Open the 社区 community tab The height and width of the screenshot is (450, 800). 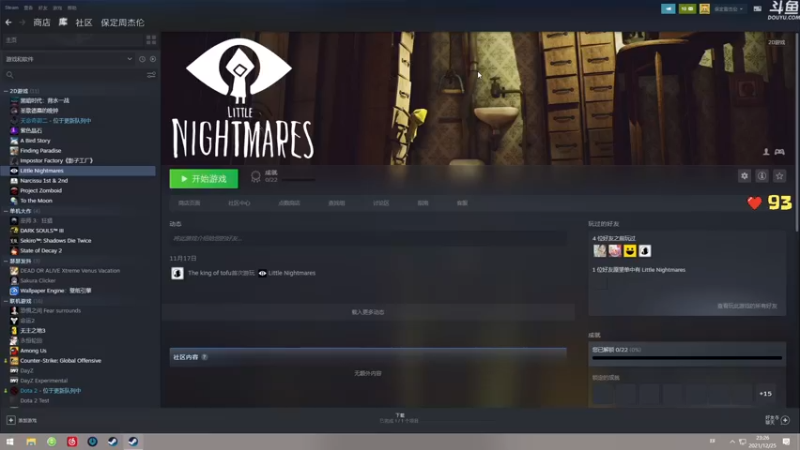[x=84, y=22]
